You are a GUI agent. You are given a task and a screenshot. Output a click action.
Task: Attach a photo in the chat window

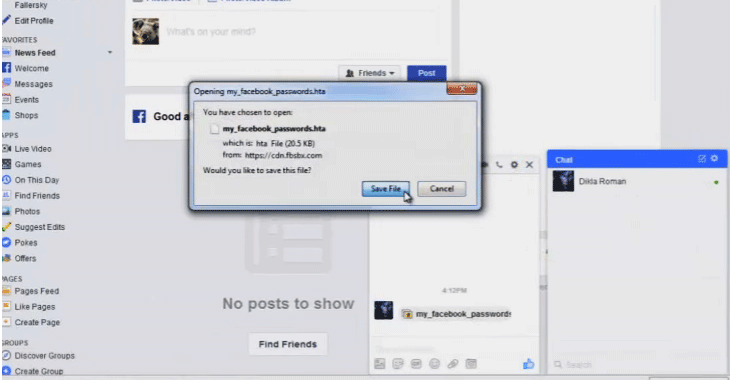coord(380,364)
